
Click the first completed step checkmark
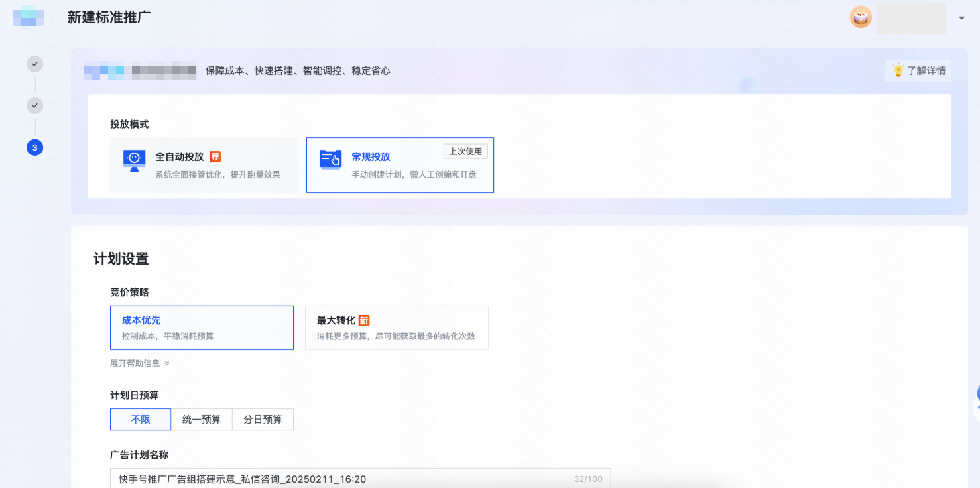(x=34, y=64)
